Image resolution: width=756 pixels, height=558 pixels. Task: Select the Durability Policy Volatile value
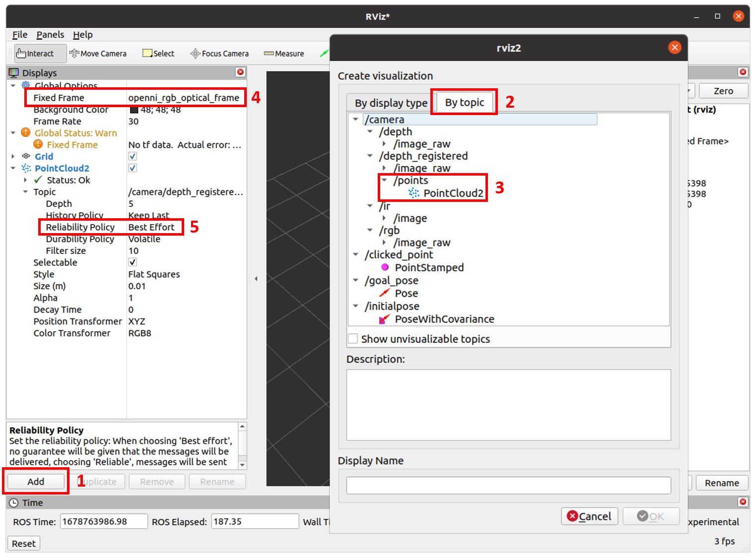[144, 239]
